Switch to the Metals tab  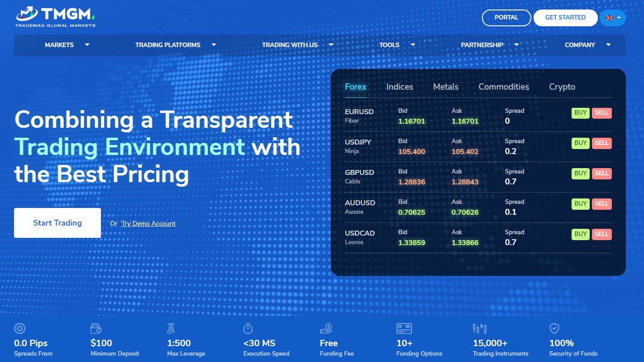coord(446,87)
